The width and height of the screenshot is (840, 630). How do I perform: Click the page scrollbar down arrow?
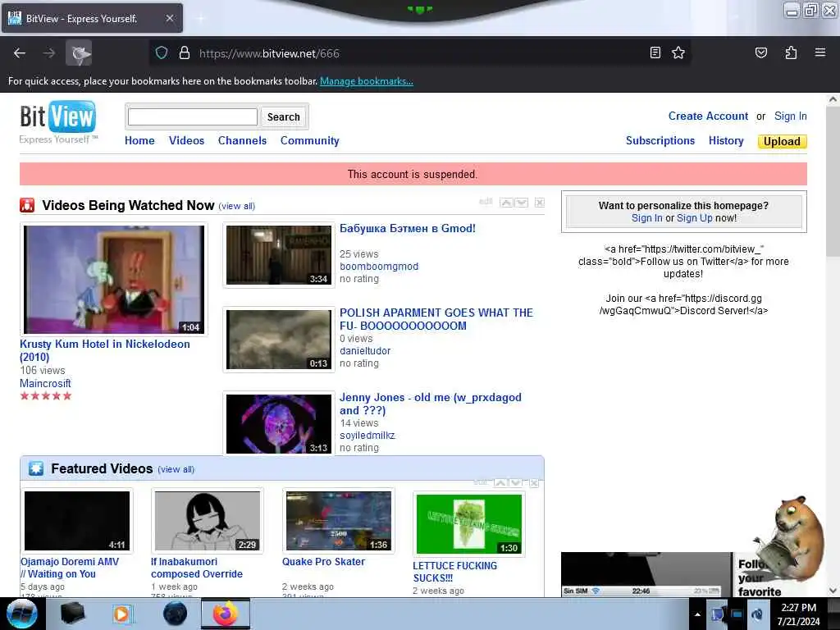[833, 591]
